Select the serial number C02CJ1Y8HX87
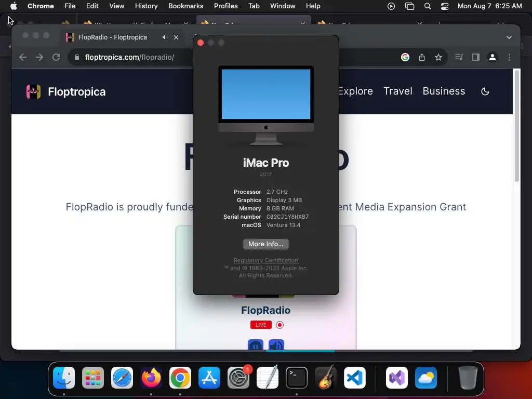532x399 pixels. coord(287,217)
